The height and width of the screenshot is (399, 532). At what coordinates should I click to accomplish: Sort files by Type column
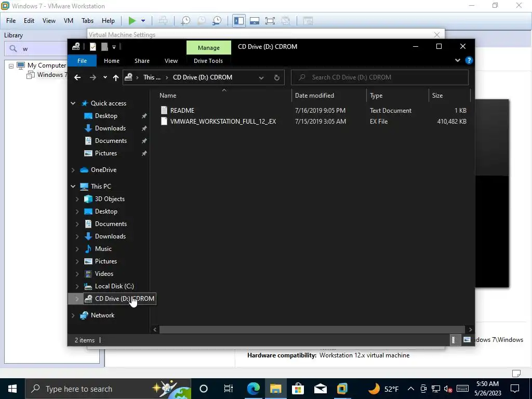click(397, 96)
